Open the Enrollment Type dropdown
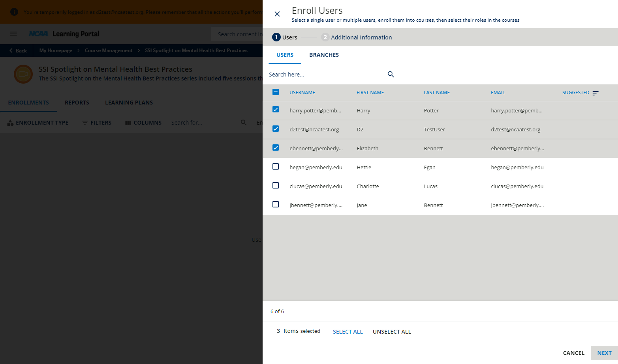The width and height of the screenshot is (618, 364). [x=38, y=123]
